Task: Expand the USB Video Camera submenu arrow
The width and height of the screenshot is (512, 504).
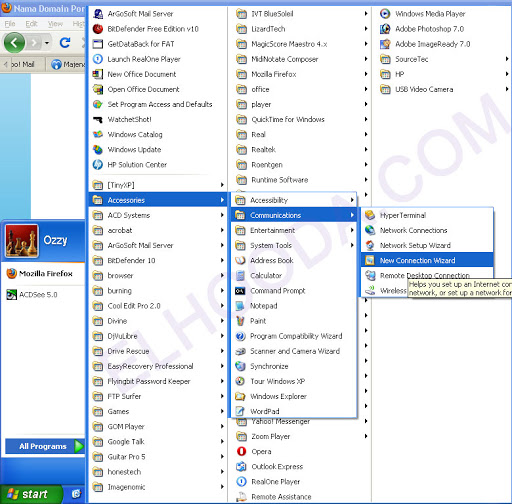Action: (507, 89)
